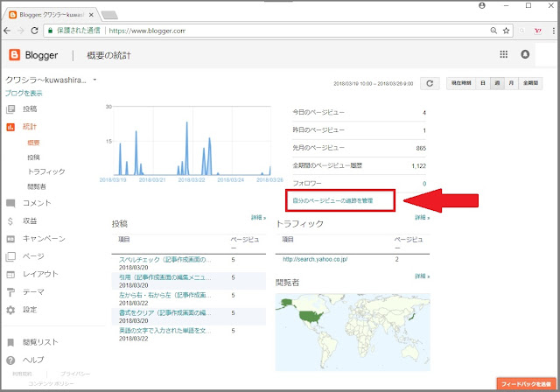Screen dimensions: 560x392
Task: Click the browser address bar URL
Action: 147,31
